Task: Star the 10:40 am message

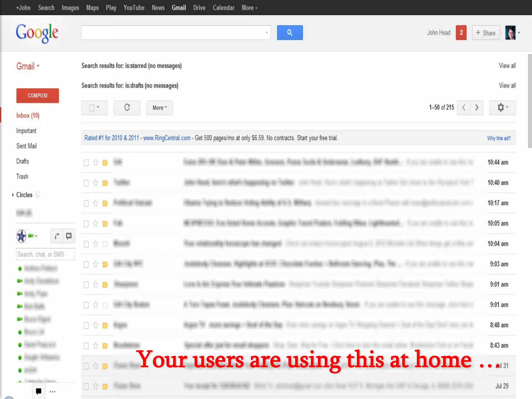Action: (x=96, y=183)
